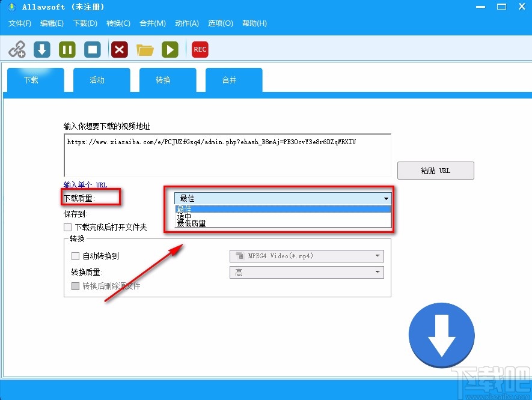532x400 pixels.
Task: Click the big blue download button
Action: pos(442,335)
